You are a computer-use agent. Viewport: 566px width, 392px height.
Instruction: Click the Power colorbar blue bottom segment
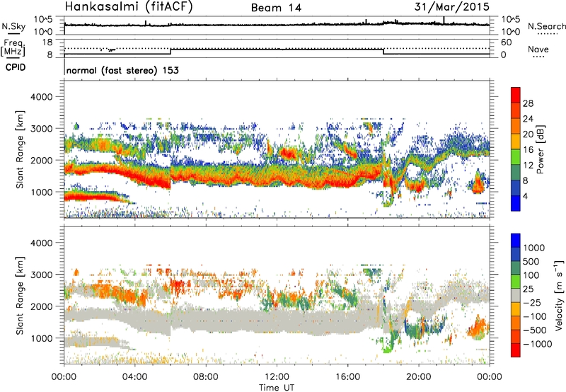pos(516,203)
